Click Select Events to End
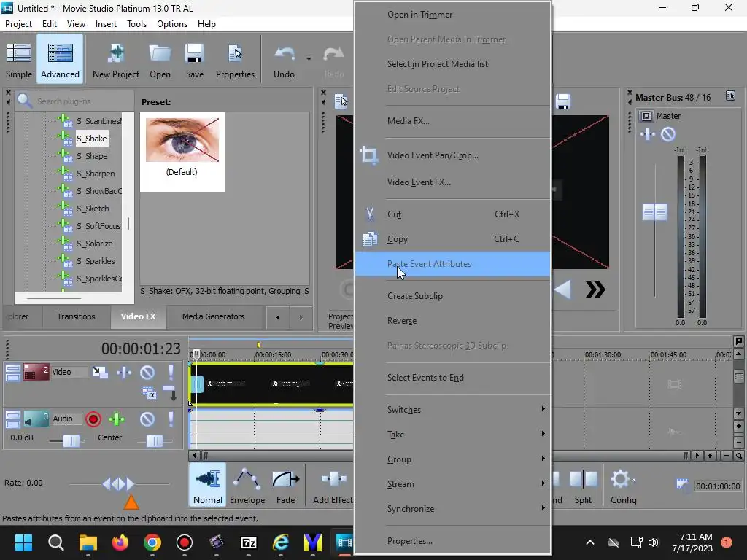Screen dimensions: 747x560 pyautogui.click(x=452, y=378)
